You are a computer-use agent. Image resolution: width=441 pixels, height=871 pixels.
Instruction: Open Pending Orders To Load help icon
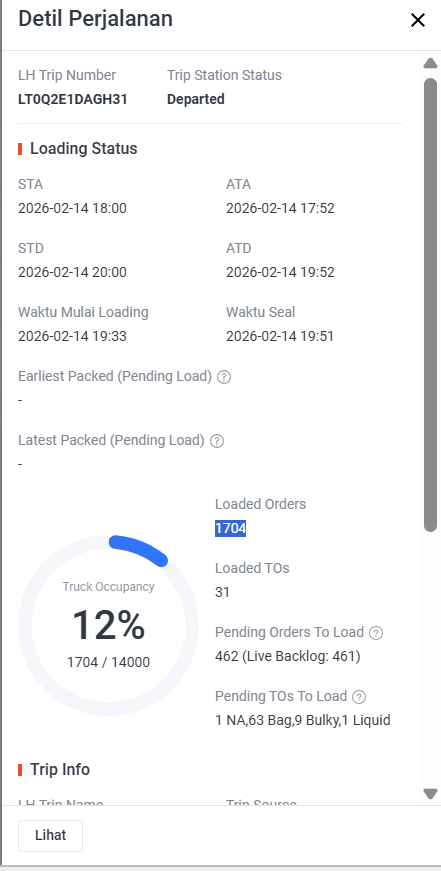(x=376, y=633)
